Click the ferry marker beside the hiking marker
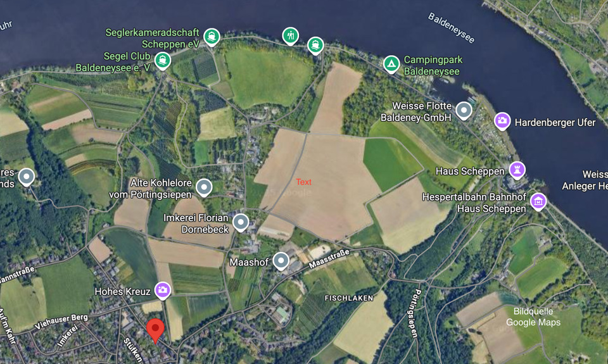 coord(315,46)
